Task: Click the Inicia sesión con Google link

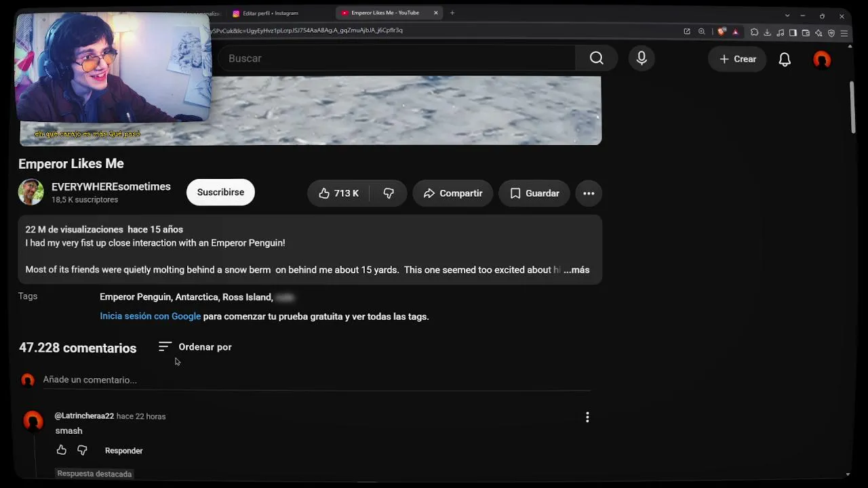Action: pos(151,317)
